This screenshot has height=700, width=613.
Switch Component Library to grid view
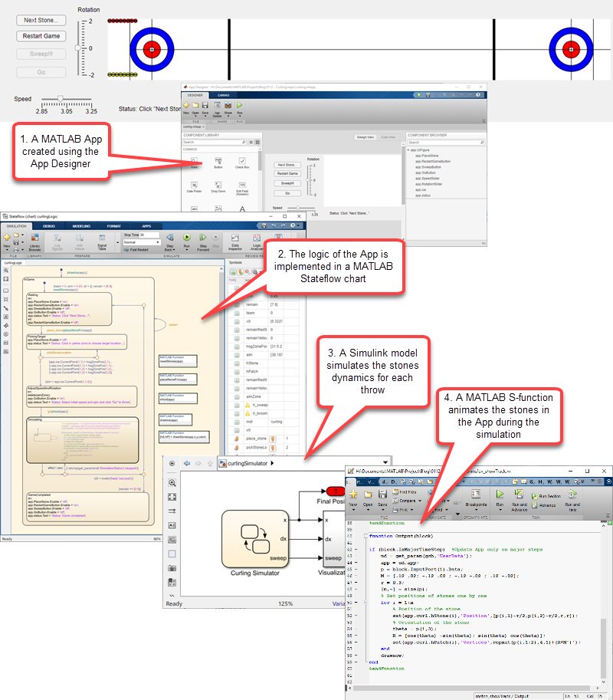[257, 142]
